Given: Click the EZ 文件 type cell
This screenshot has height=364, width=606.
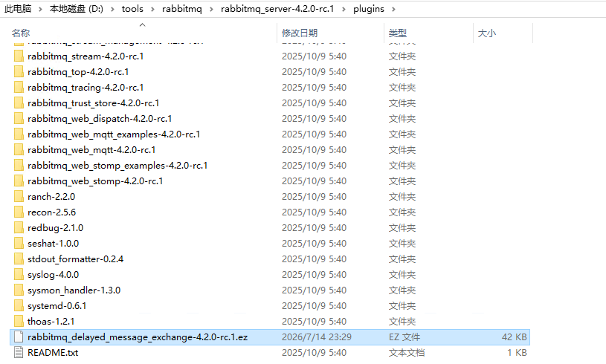Looking at the screenshot, I should pos(404,337).
